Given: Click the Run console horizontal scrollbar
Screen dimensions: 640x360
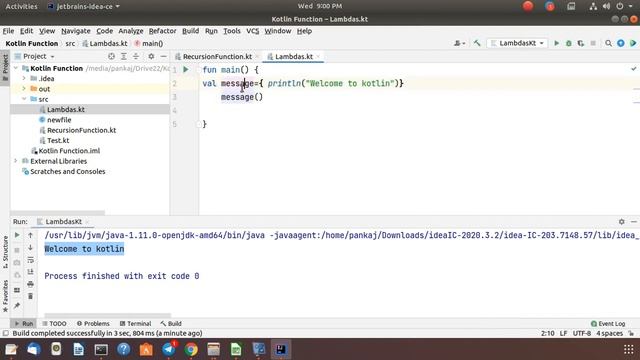Looking at the screenshot, I should (x=108, y=315).
